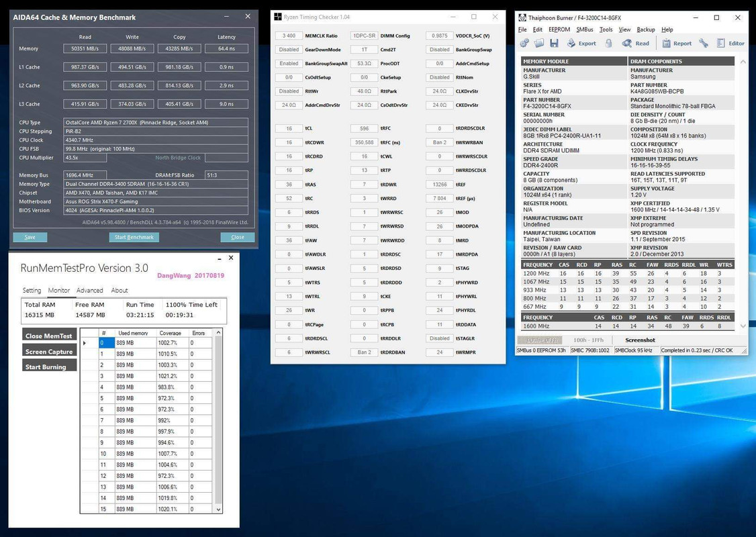The height and width of the screenshot is (537, 756).
Task: Open the Help menu in Thaiphoon Burner
Action: coord(667,30)
